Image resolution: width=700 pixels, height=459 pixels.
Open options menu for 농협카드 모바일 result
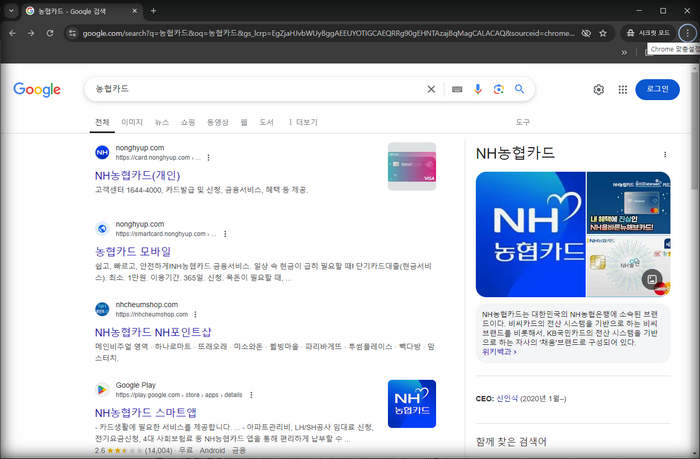coord(224,234)
